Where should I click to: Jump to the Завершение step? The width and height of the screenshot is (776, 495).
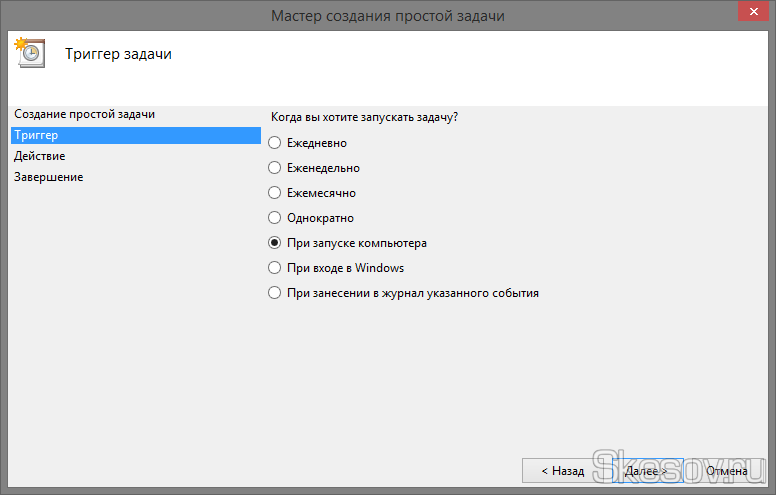click(49, 177)
